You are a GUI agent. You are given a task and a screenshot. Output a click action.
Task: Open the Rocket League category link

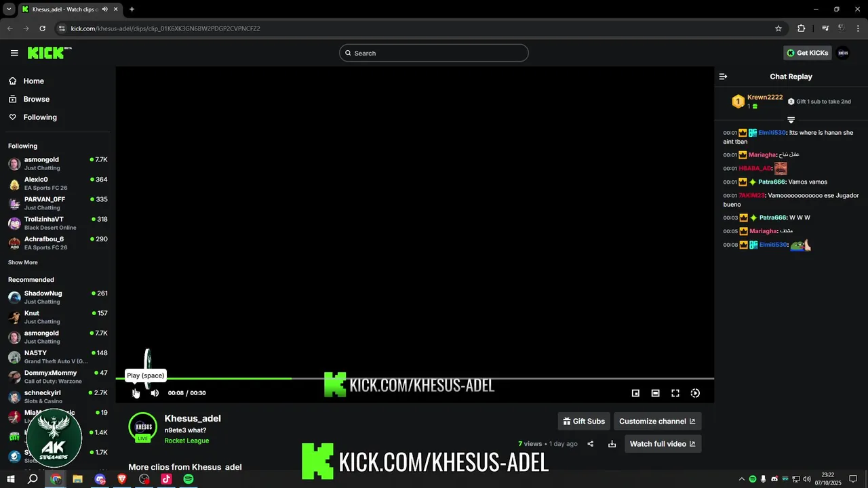(x=186, y=441)
